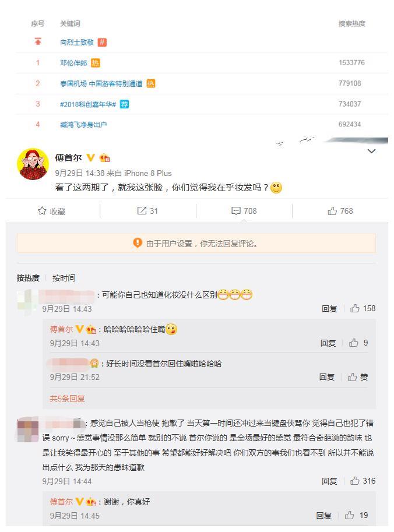Image resolution: width=394 pixels, height=532 pixels.
Task: Click the repost icon showing 31
Action: click(x=142, y=211)
